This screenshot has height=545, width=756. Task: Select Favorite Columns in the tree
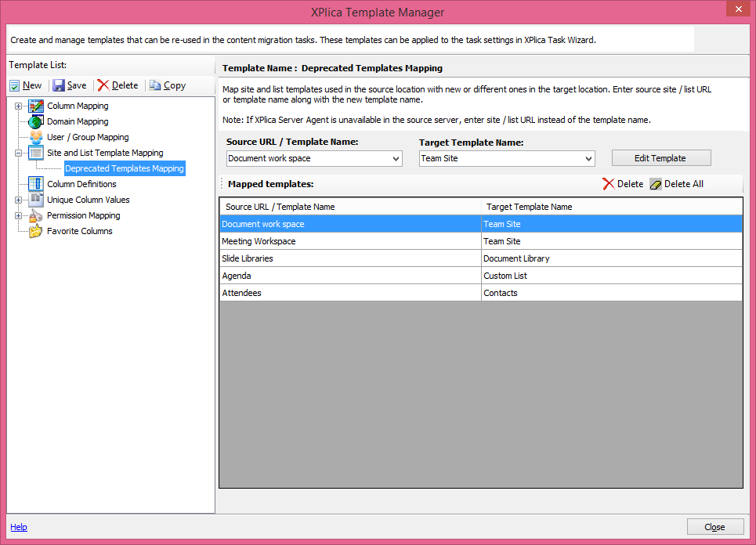(x=80, y=231)
